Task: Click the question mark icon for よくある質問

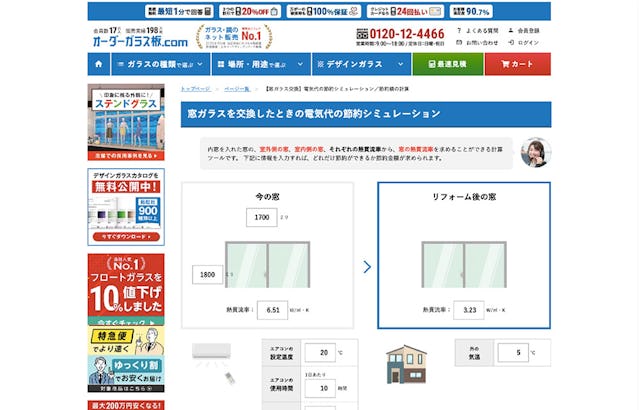Action: pyautogui.click(x=459, y=31)
